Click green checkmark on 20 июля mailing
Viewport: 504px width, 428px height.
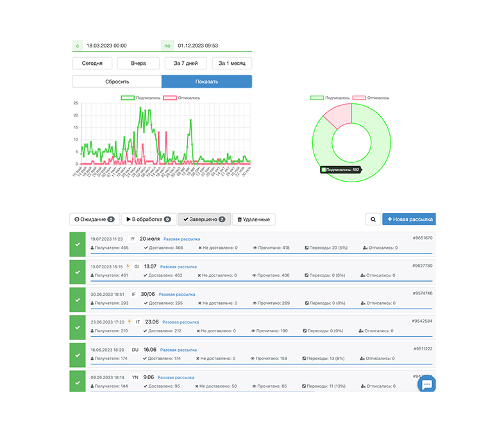tap(78, 244)
